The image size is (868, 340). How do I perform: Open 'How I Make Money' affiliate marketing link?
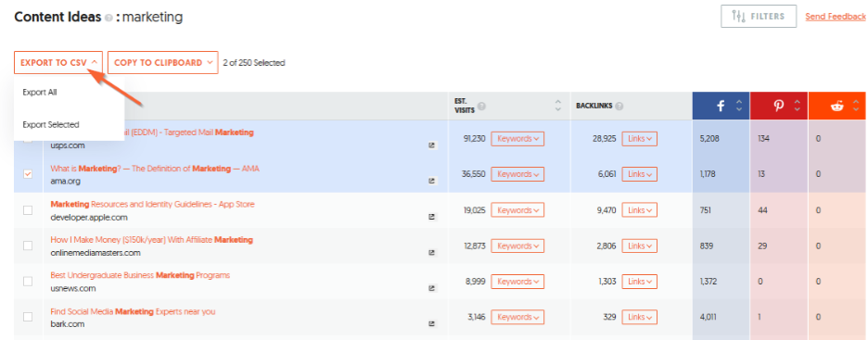tap(152, 240)
